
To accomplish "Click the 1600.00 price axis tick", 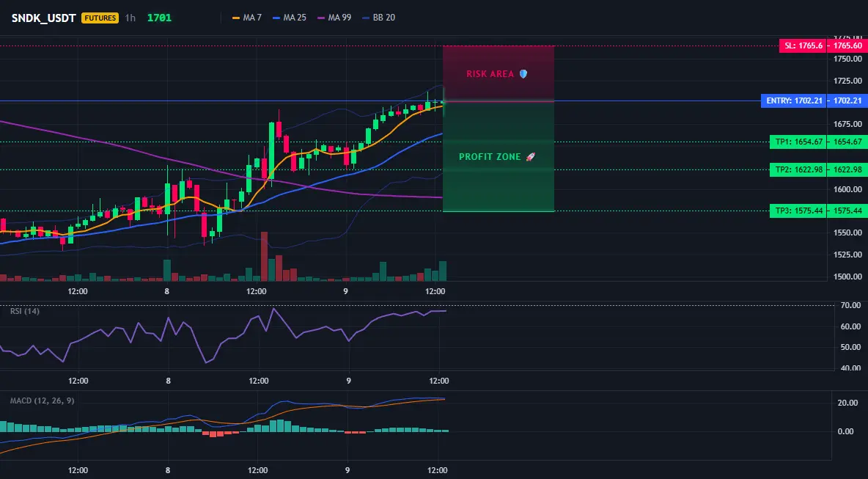I will tap(847, 189).
